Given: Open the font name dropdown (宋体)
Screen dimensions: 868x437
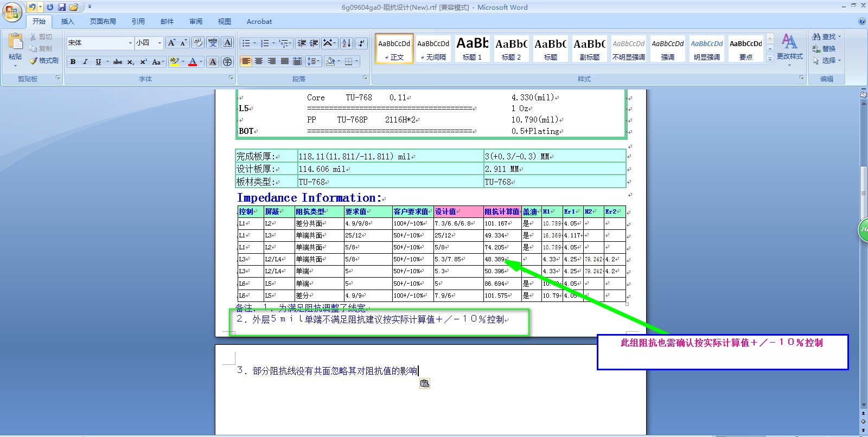Looking at the screenshot, I should tap(130, 43).
